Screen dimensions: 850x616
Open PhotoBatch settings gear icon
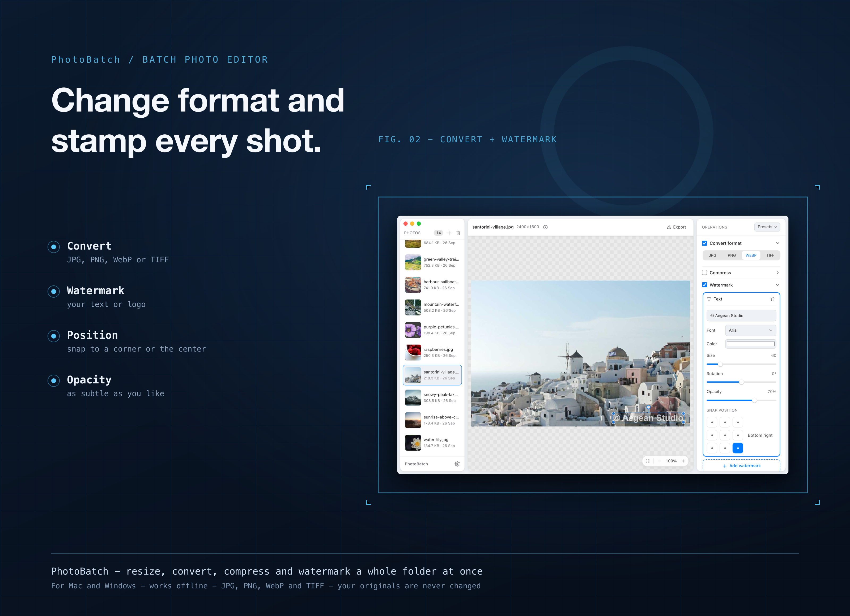coord(457,464)
